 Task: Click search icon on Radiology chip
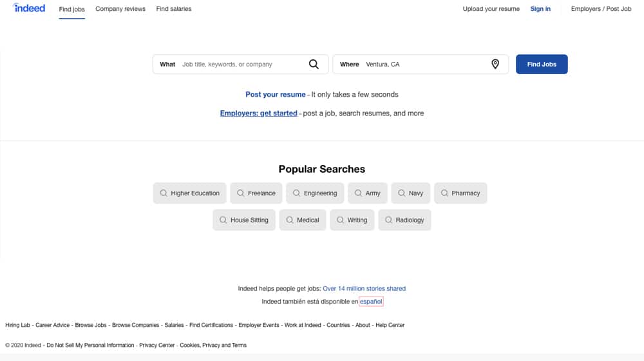point(388,220)
